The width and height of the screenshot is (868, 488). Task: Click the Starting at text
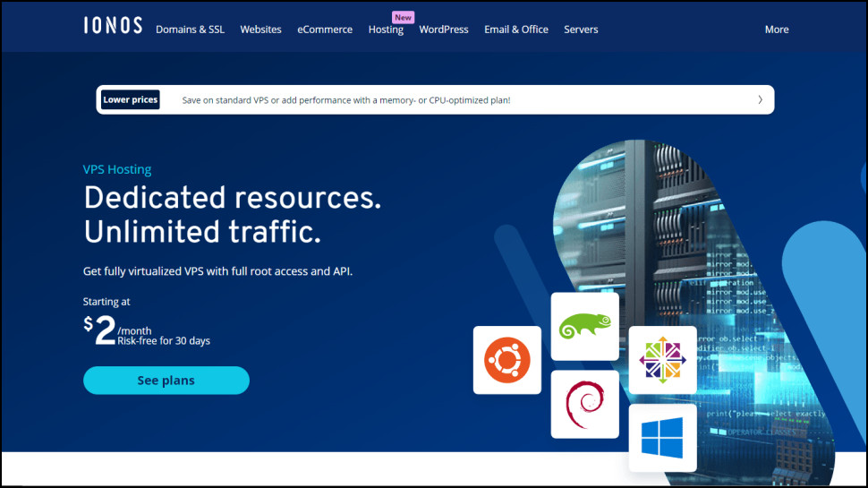click(106, 302)
